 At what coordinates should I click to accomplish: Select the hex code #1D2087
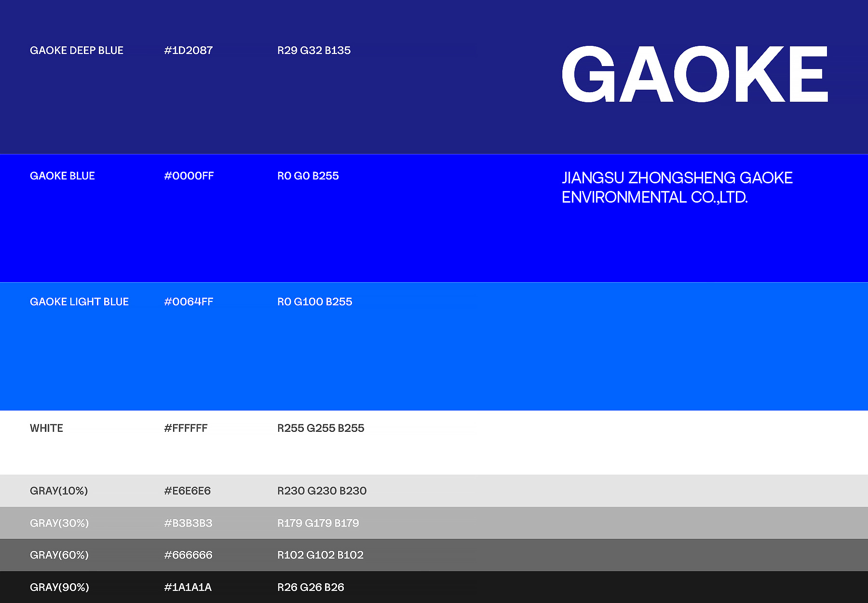tap(189, 50)
